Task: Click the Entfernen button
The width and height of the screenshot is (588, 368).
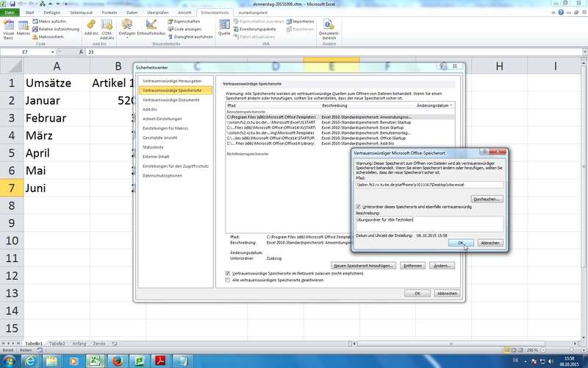Action: point(412,266)
